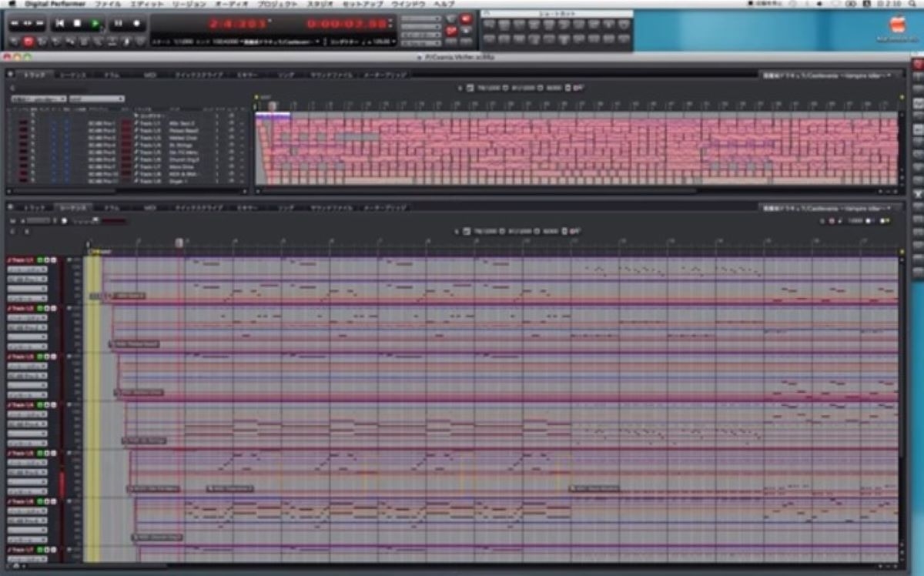This screenshot has width=924, height=576.
Task: Toggle the green button on Track-2 header
Action: tap(40, 308)
